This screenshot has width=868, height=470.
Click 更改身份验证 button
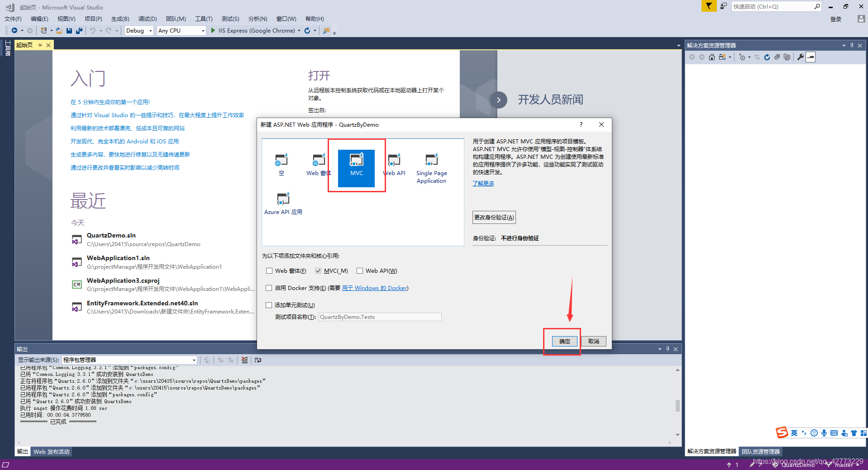click(x=494, y=217)
